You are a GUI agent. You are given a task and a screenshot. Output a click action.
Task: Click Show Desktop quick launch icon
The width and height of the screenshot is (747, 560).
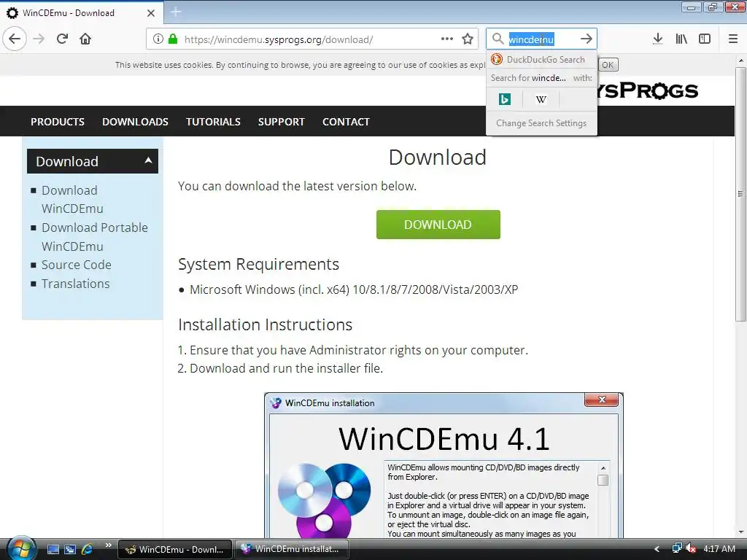tap(53, 549)
